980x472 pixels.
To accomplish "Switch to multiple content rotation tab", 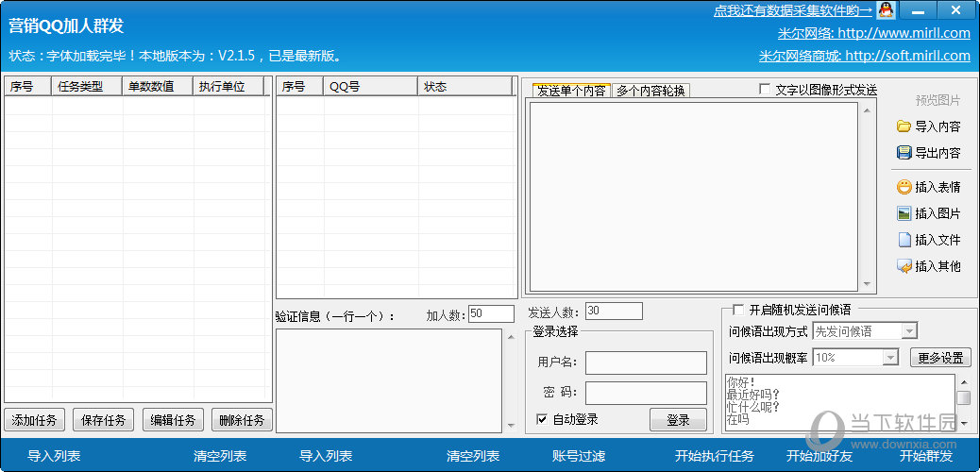I will [651, 91].
